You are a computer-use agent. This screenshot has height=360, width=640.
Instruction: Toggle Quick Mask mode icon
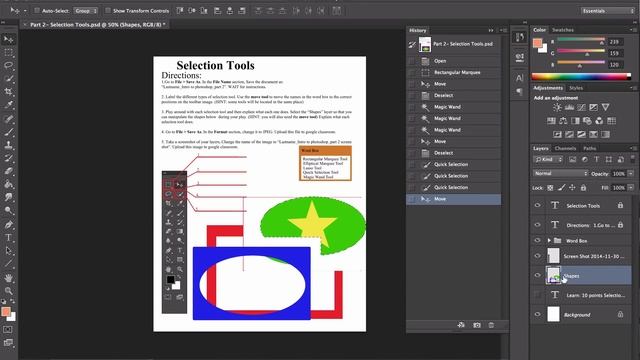[8, 329]
